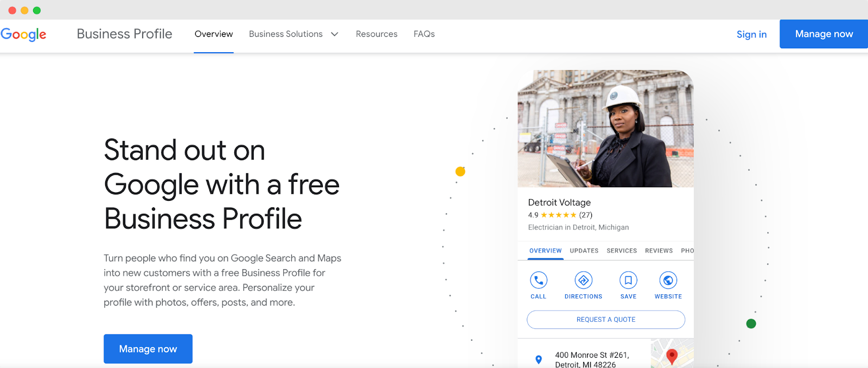
Task: Switch to the UPDATES tab
Action: tap(584, 251)
